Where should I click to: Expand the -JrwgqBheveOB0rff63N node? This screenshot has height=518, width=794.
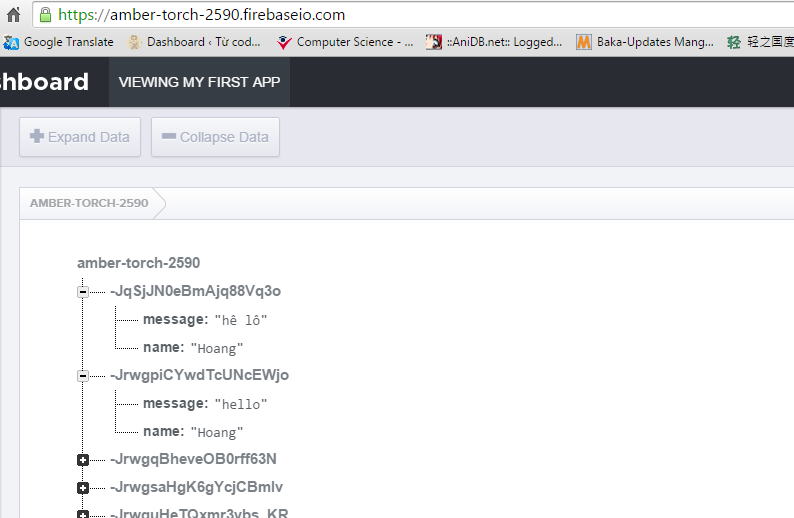coord(83,460)
